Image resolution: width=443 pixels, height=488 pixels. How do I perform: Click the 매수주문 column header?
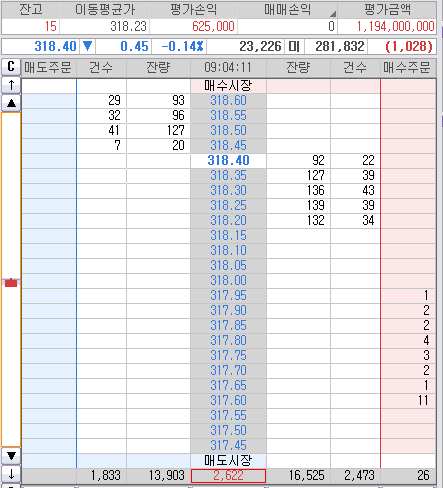pos(408,68)
